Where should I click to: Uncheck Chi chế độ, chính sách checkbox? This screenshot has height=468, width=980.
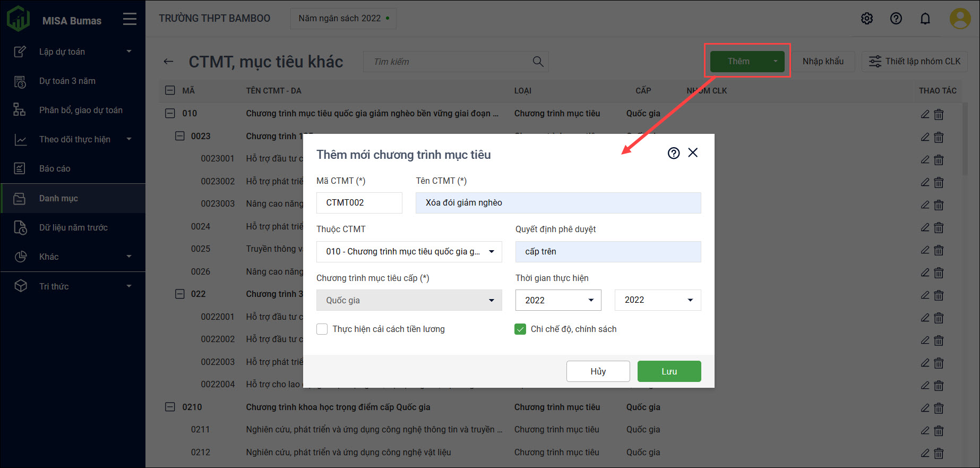click(520, 329)
